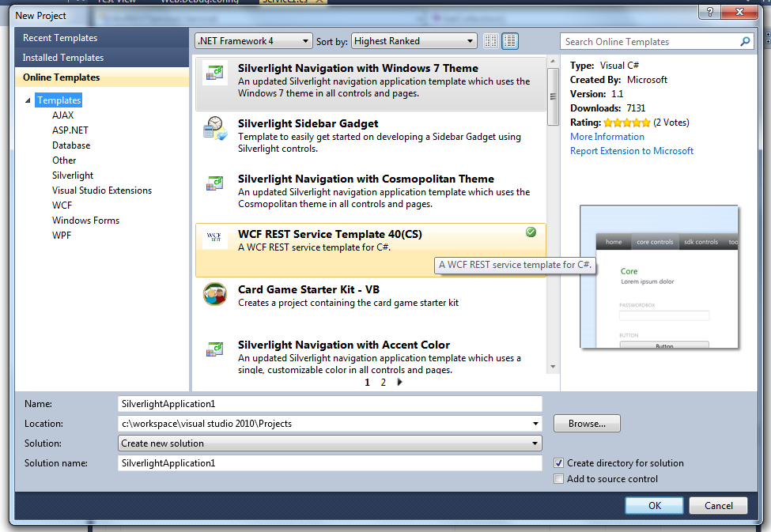Go to page 2 of templates
This screenshot has height=532, width=771.
[384, 383]
